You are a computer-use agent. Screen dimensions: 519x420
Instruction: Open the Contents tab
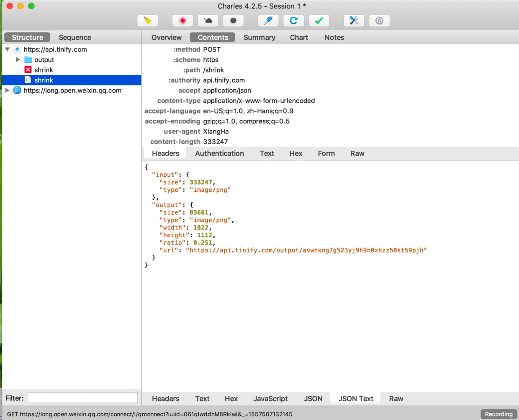pyautogui.click(x=213, y=37)
